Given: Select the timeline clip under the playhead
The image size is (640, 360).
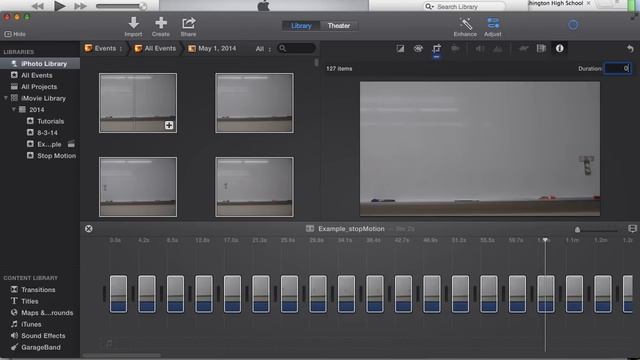Looking at the screenshot, I should 545,294.
